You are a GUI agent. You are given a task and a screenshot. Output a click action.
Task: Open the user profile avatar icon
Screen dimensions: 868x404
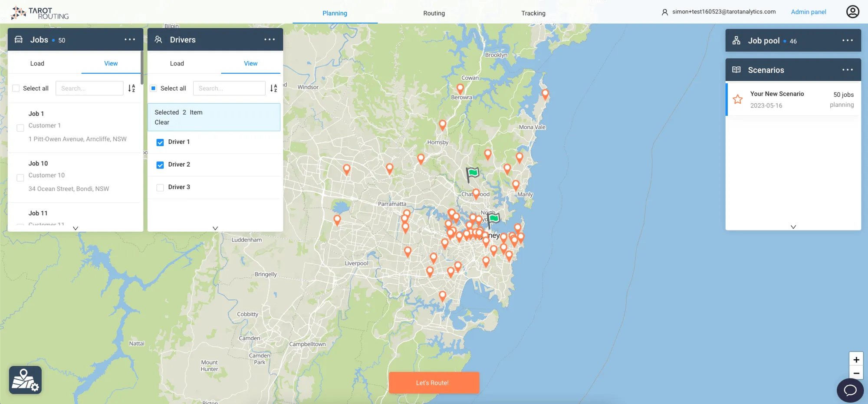coord(853,12)
